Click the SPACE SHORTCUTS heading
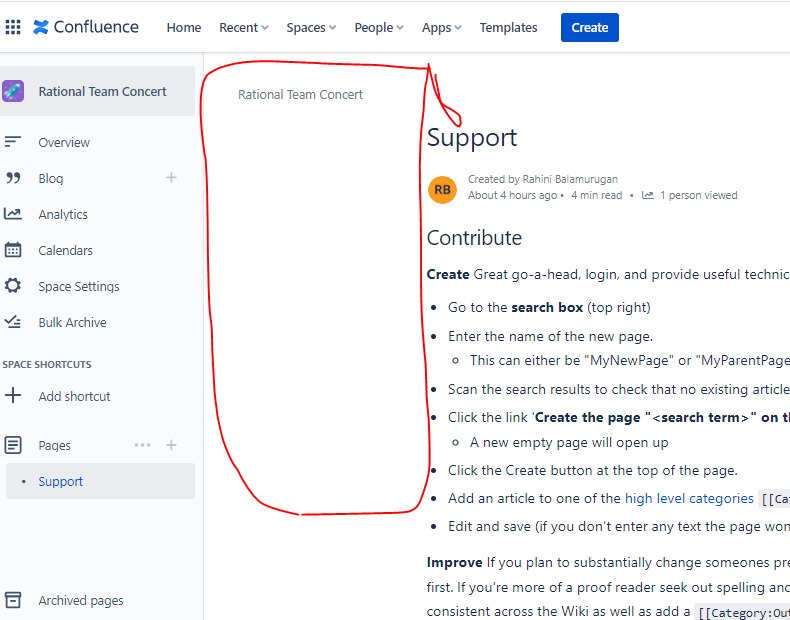Screen dimensions: 790x620 click(46, 364)
